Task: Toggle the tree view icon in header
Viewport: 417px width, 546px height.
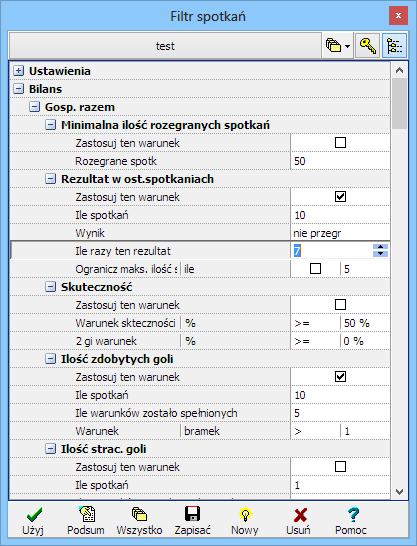Action: click(x=394, y=46)
